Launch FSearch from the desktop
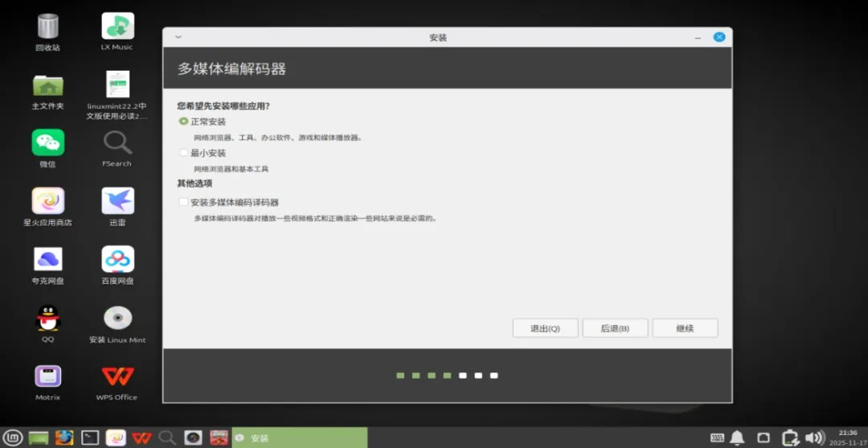The height and width of the screenshot is (448, 868). click(117, 142)
